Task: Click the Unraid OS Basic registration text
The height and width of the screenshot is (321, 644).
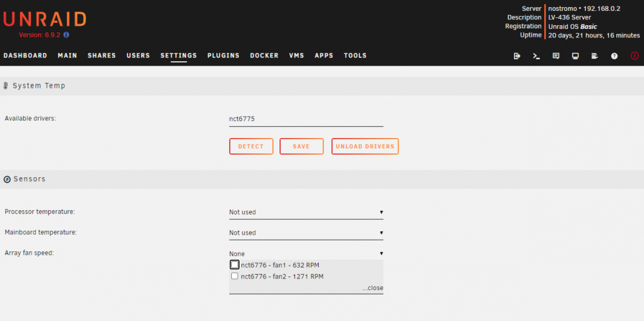Action: coord(573,26)
